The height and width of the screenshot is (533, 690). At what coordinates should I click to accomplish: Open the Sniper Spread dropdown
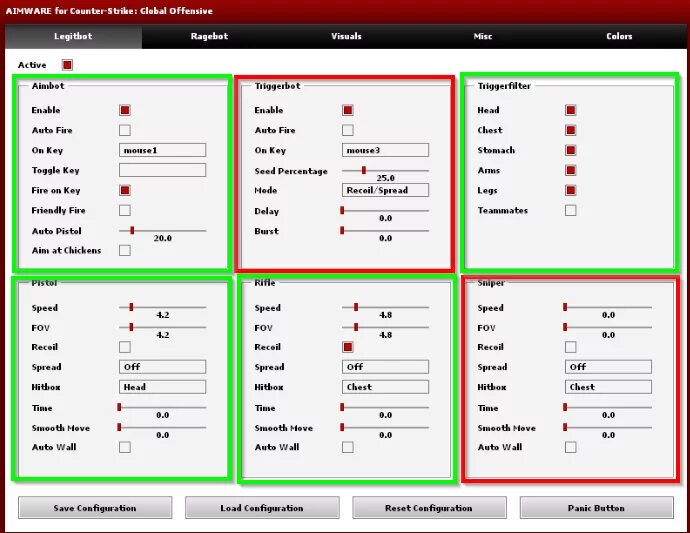pos(608,367)
